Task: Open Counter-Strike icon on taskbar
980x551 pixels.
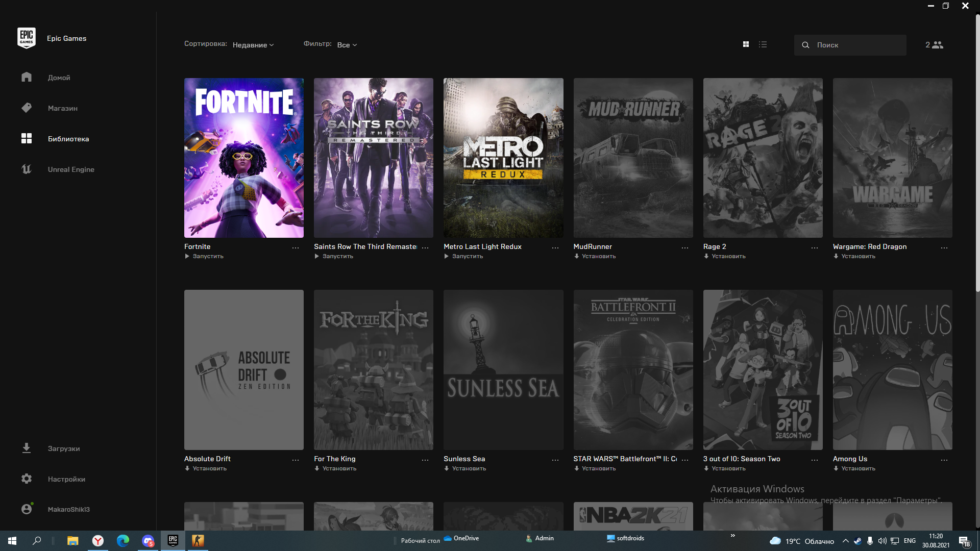Action: click(x=198, y=540)
